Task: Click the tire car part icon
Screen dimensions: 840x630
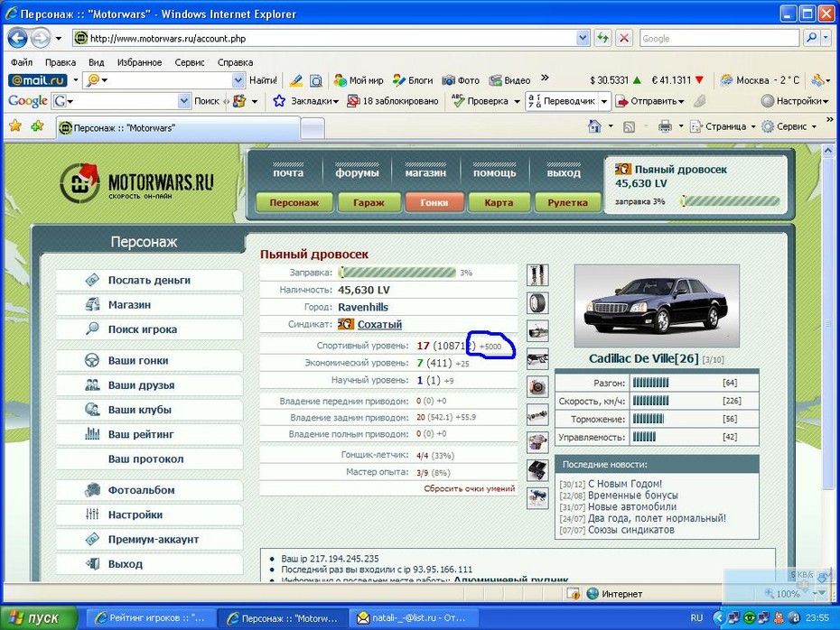Action: pyautogui.click(x=537, y=303)
